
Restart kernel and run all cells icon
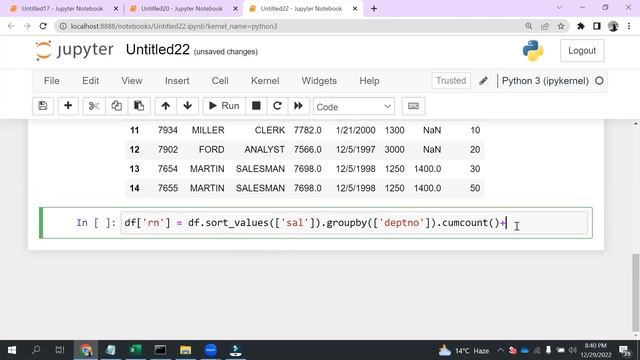pyautogui.click(x=298, y=106)
